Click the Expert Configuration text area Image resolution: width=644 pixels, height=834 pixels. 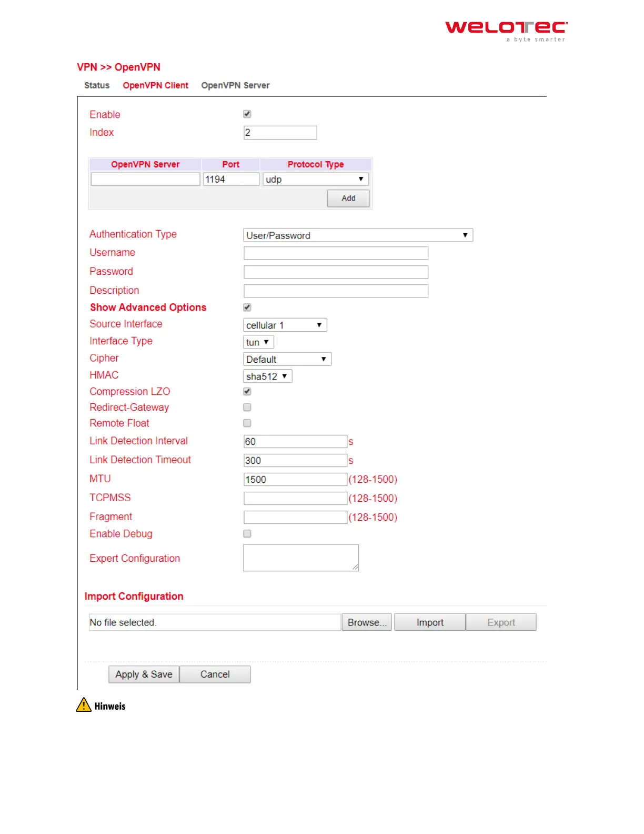tap(301, 558)
